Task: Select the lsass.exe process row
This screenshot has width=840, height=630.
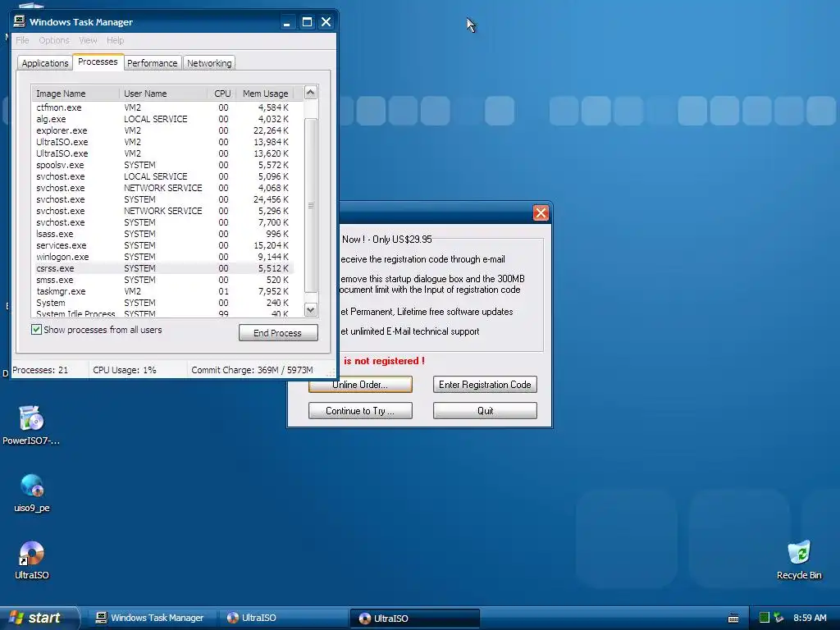Action: tap(162, 234)
